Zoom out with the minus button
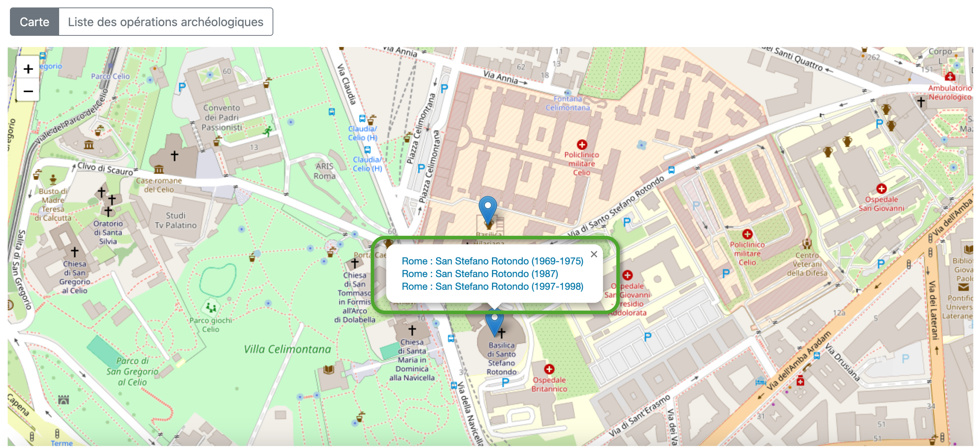The image size is (980, 447). (x=28, y=91)
